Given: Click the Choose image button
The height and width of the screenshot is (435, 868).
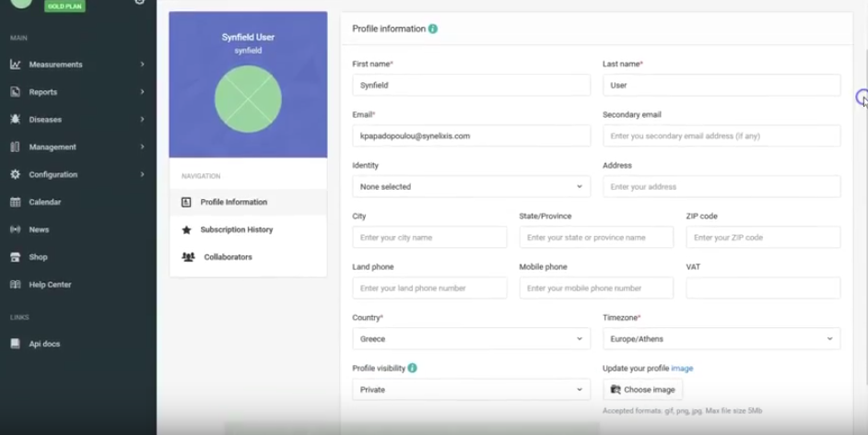Looking at the screenshot, I should point(642,390).
